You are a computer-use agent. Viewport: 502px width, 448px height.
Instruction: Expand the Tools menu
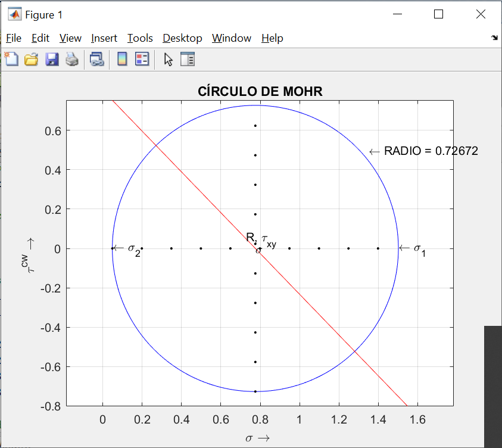tap(140, 38)
